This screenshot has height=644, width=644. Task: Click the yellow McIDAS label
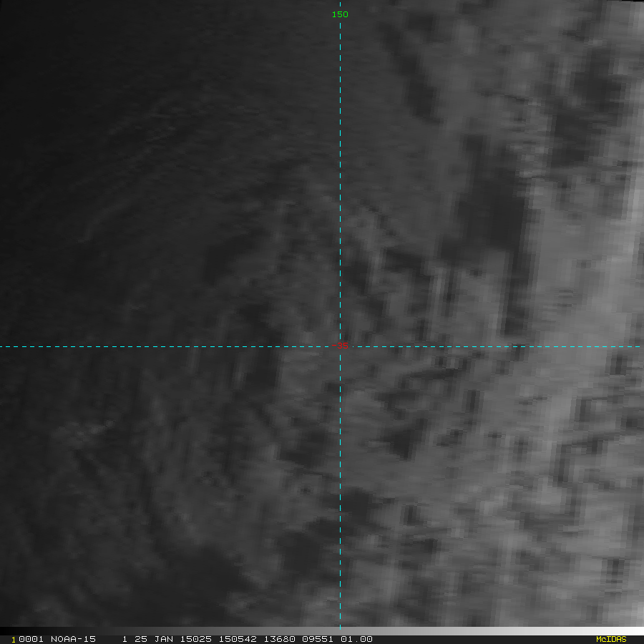[x=611, y=639]
